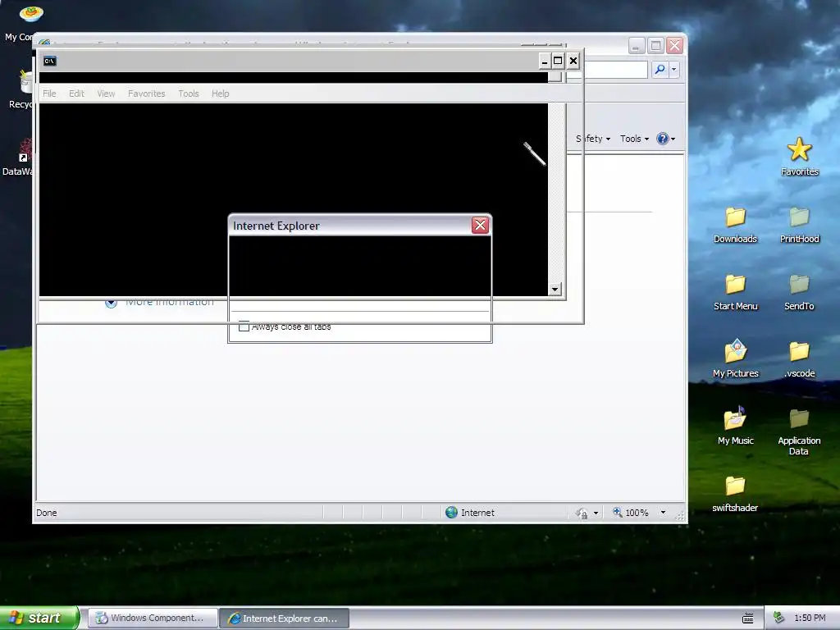Expand the arrow next to the Help icon

[673, 139]
